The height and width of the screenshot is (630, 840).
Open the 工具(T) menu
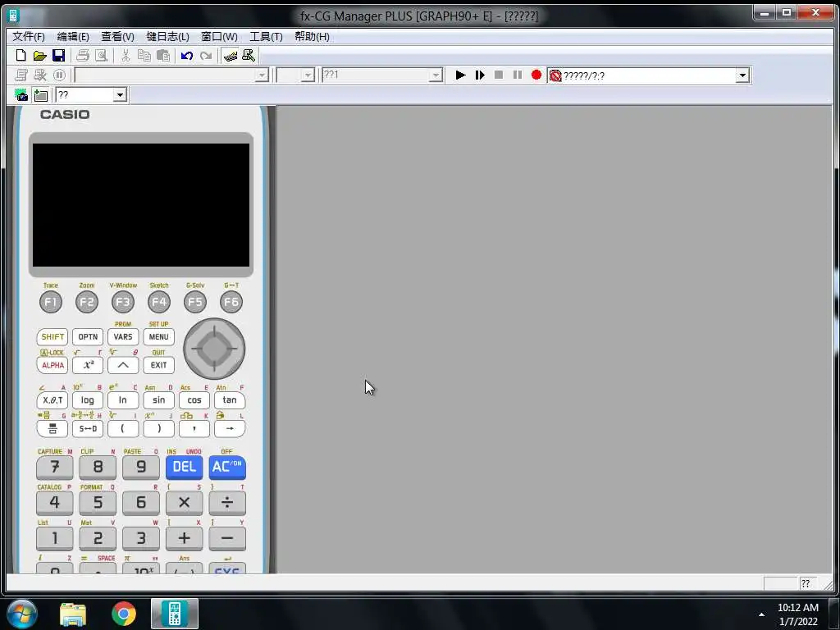coord(266,36)
